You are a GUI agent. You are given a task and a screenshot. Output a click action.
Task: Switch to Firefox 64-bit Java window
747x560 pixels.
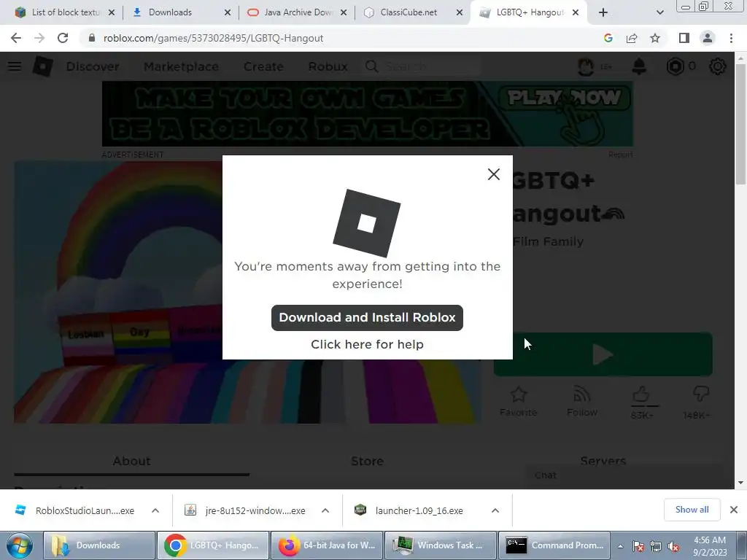[x=327, y=545]
